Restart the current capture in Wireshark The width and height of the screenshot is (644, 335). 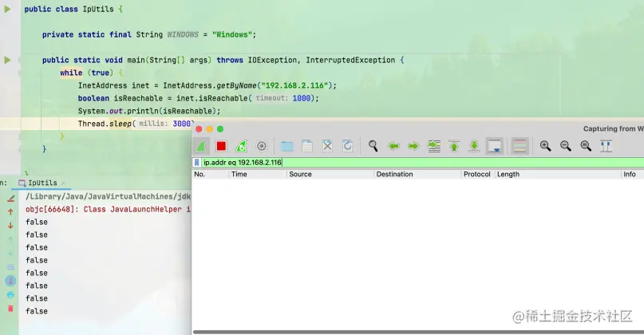(x=242, y=146)
